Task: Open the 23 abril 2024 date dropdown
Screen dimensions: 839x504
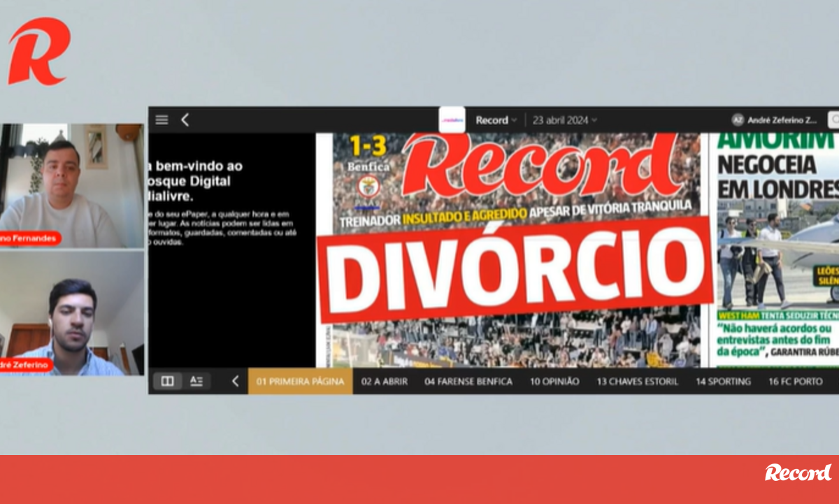Action: (x=564, y=120)
